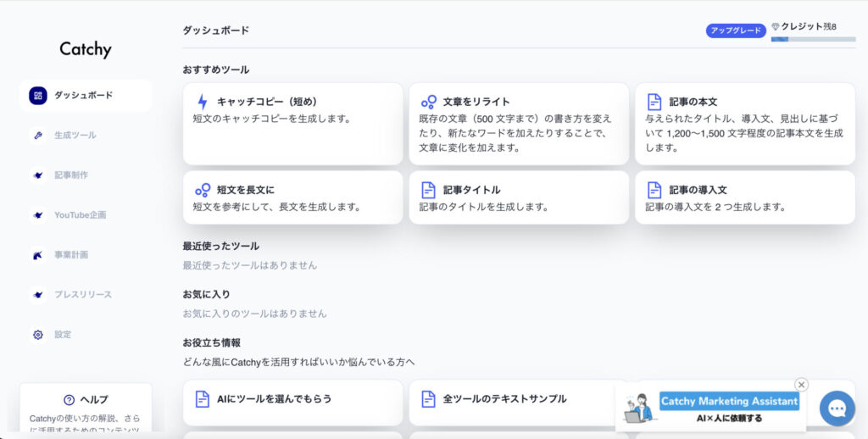Screen dimensions: 868x439
Task: Select YouTube企画 from the sidebar menu
Action: pyautogui.click(x=80, y=215)
